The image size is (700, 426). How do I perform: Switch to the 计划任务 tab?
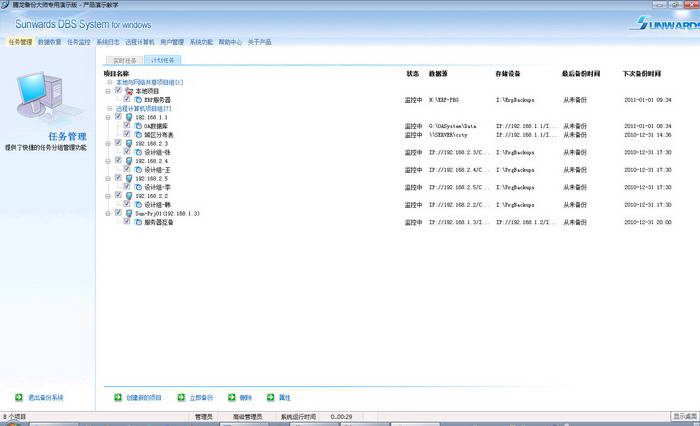pyautogui.click(x=162, y=60)
